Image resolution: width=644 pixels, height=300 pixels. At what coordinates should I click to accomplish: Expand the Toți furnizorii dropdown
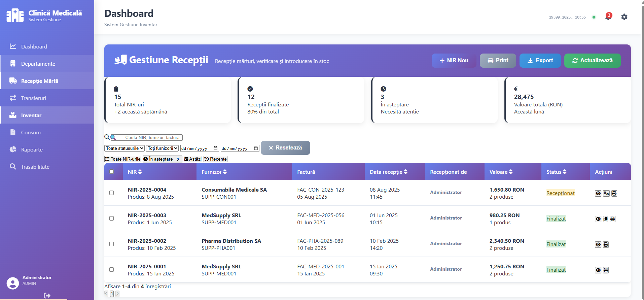(x=162, y=148)
